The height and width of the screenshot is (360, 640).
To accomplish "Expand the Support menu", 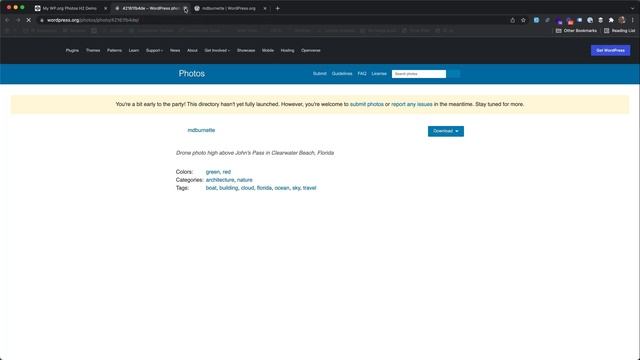I will 154,50.
